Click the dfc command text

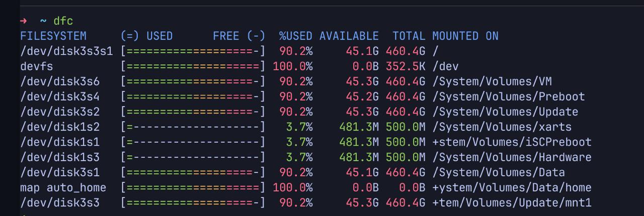[x=63, y=21]
